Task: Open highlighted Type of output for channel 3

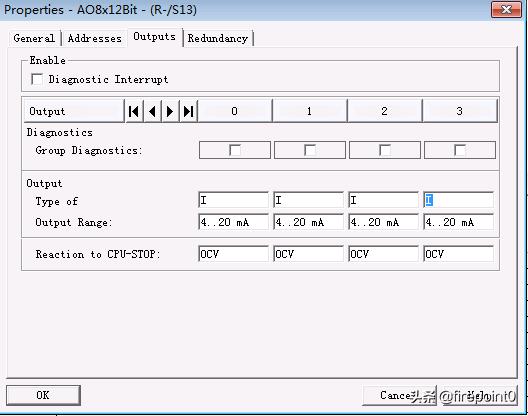Action: pyautogui.click(x=459, y=200)
